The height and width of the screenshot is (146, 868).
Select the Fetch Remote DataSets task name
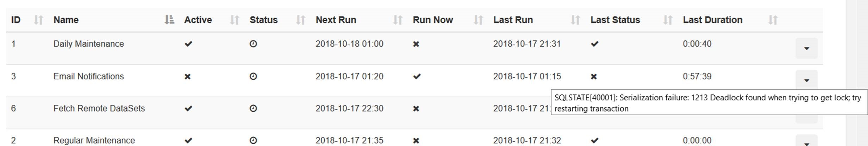pos(99,108)
